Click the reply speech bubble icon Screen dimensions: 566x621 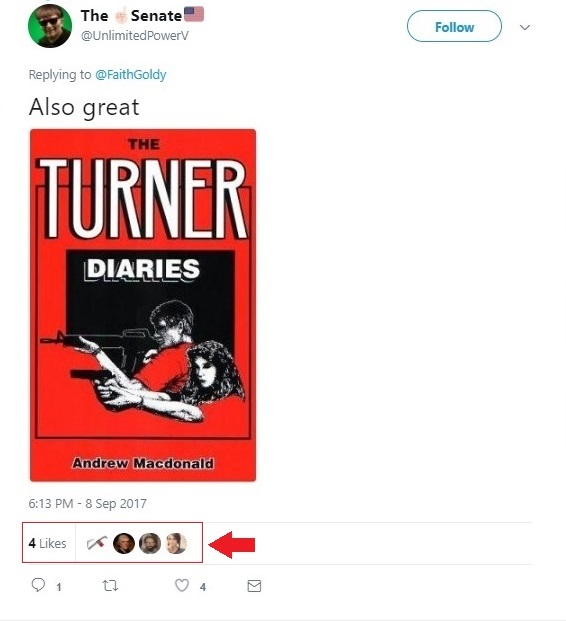[x=38, y=585]
